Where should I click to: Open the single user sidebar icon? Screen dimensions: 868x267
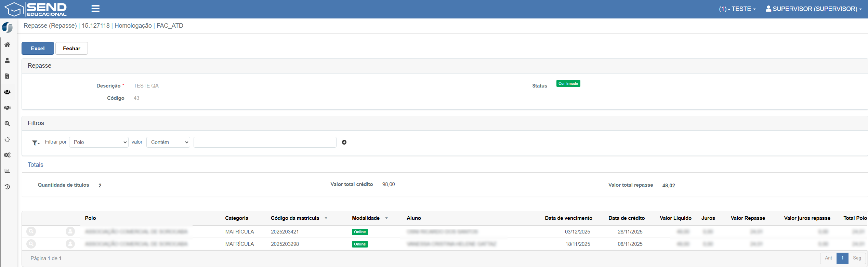tap(7, 61)
